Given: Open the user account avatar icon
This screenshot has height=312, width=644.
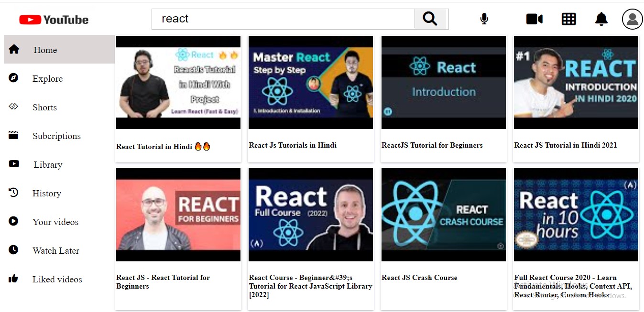Looking at the screenshot, I should point(632,19).
